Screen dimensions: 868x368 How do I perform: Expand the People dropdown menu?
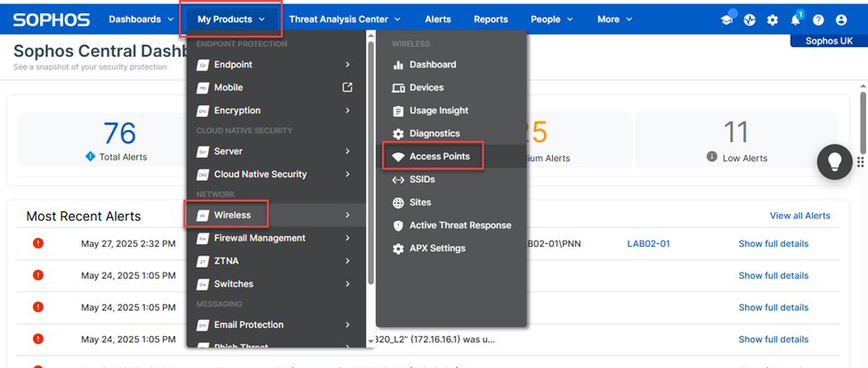[x=552, y=19]
